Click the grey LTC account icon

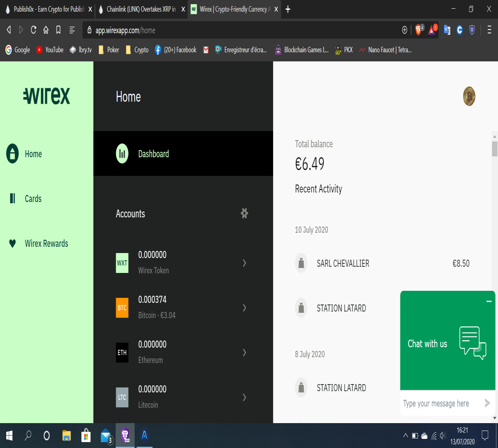click(x=122, y=397)
